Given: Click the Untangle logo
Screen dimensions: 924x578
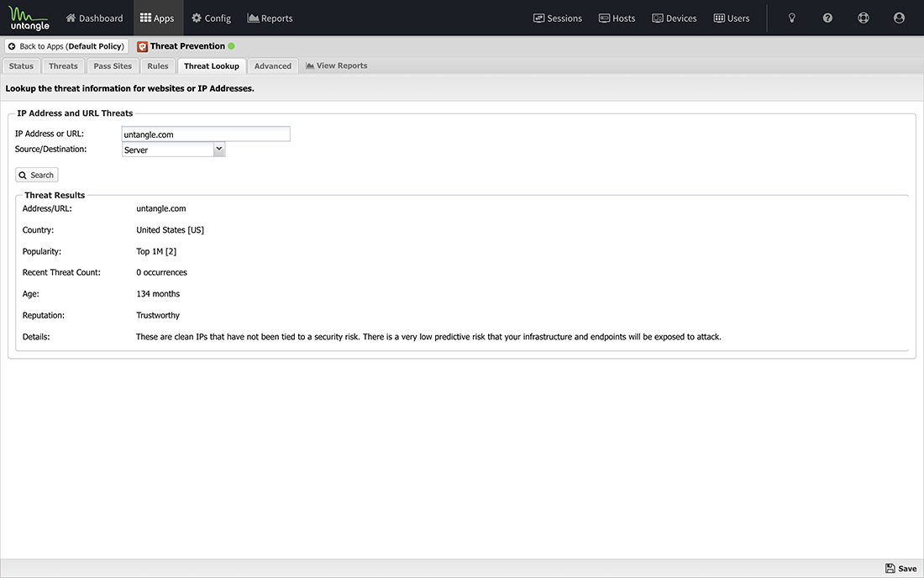Looking at the screenshot, I should 29,18.
